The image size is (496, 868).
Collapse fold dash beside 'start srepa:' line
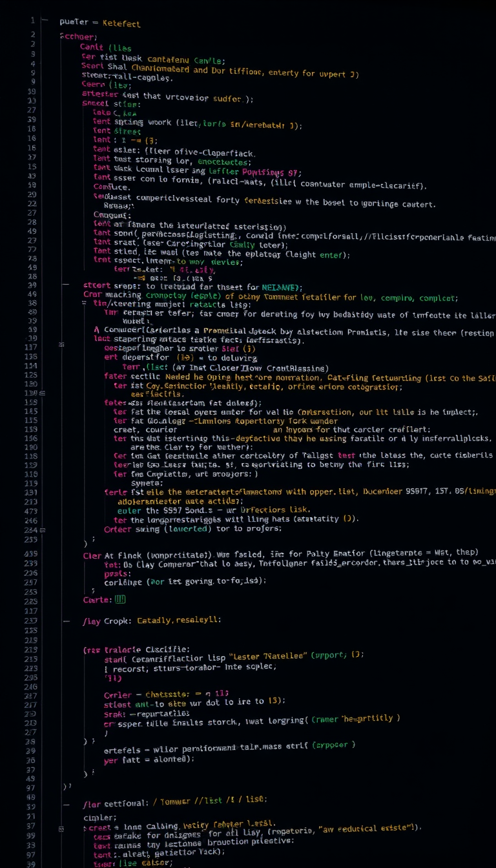[x=65, y=285]
